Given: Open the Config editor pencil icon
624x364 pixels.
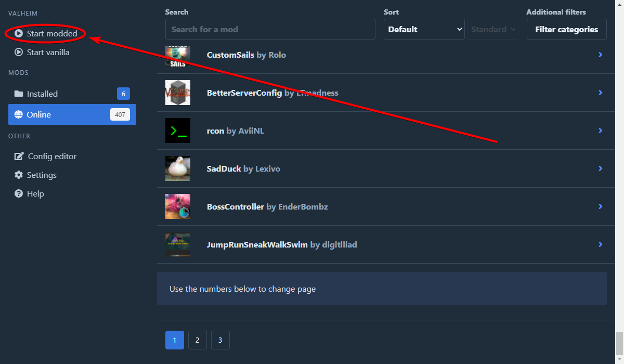Looking at the screenshot, I should click(19, 156).
